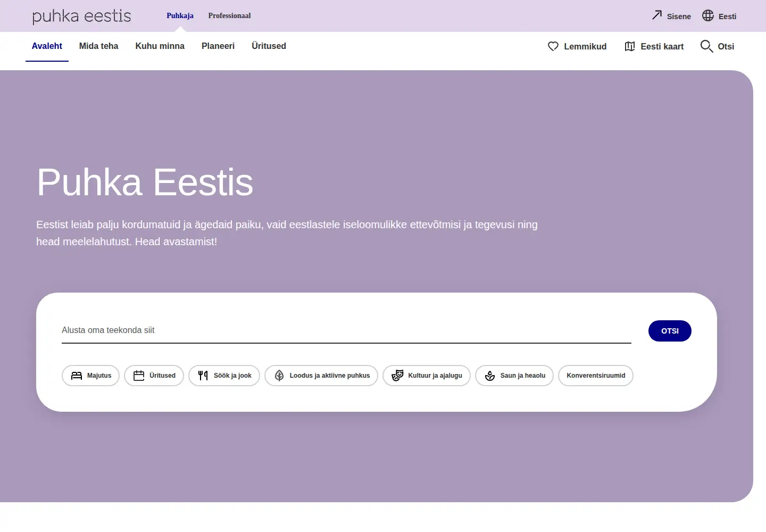Image resolution: width=766 pixels, height=532 pixels.
Task: Select Loodus ja aktiivne puhkus chip
Action: [321, 376]
